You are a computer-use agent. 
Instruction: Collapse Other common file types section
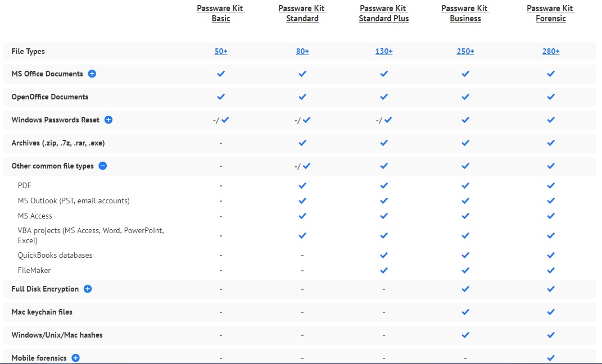tap(102, 166)
